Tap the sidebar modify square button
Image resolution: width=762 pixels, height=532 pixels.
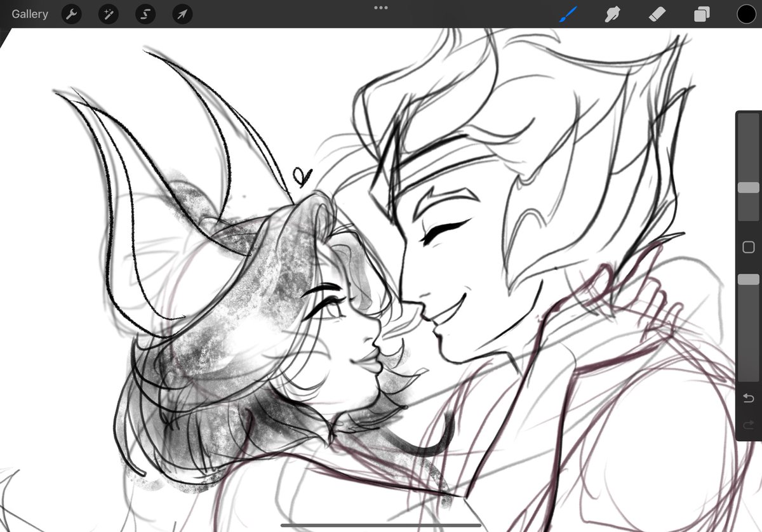pos(748,247)
